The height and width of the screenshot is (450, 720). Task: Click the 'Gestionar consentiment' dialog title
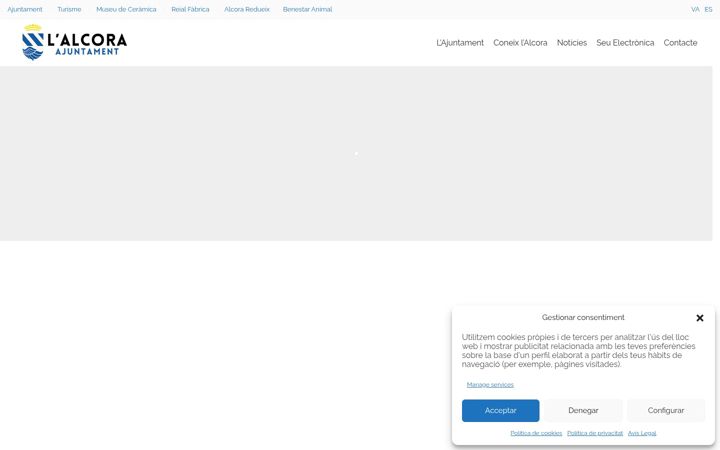583,317
